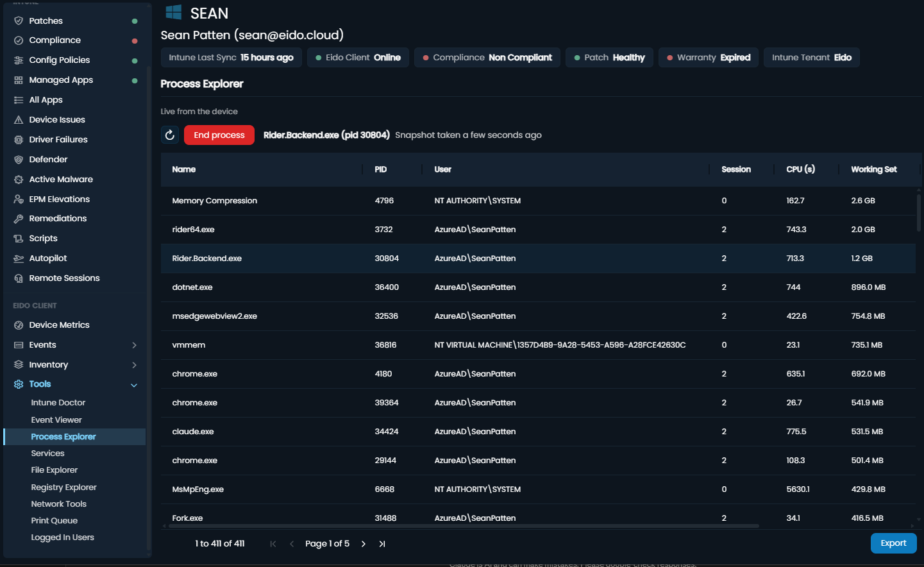Select chrome.exe with PID 4180

point(538,374)
